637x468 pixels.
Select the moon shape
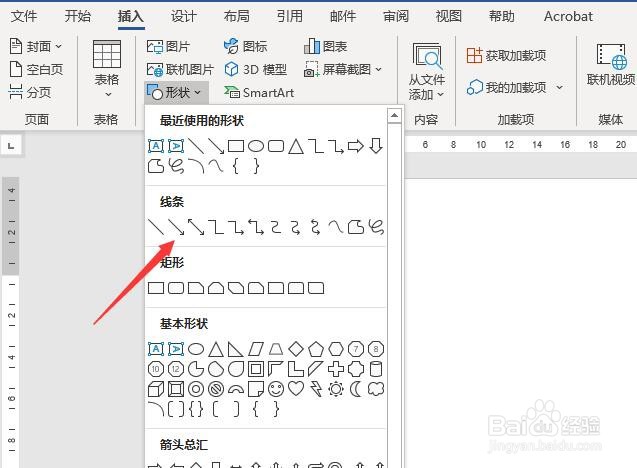[x=356, y=389]
